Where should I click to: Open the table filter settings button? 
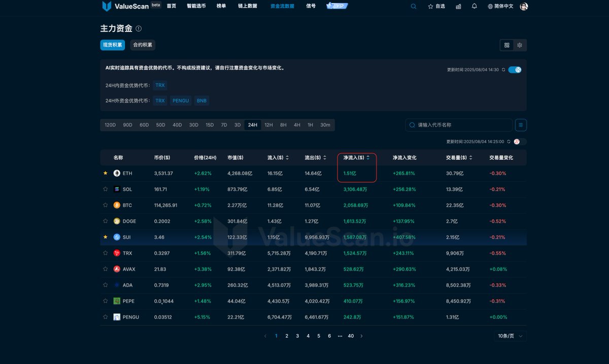pyautogui.click(x=521, y=125)
